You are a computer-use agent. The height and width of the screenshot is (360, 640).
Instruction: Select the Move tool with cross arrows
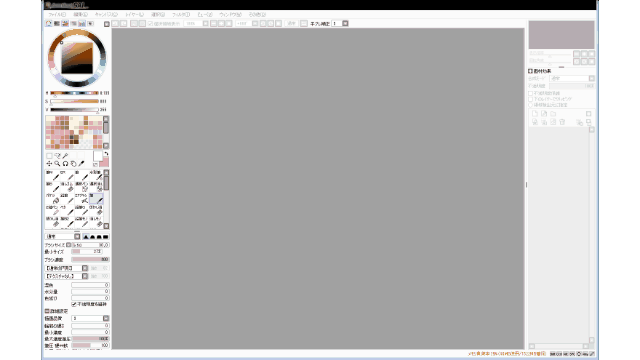(49, 164)
